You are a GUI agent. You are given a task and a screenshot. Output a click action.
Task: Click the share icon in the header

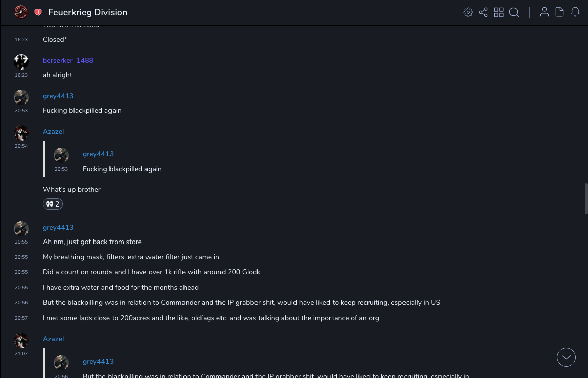483,12
